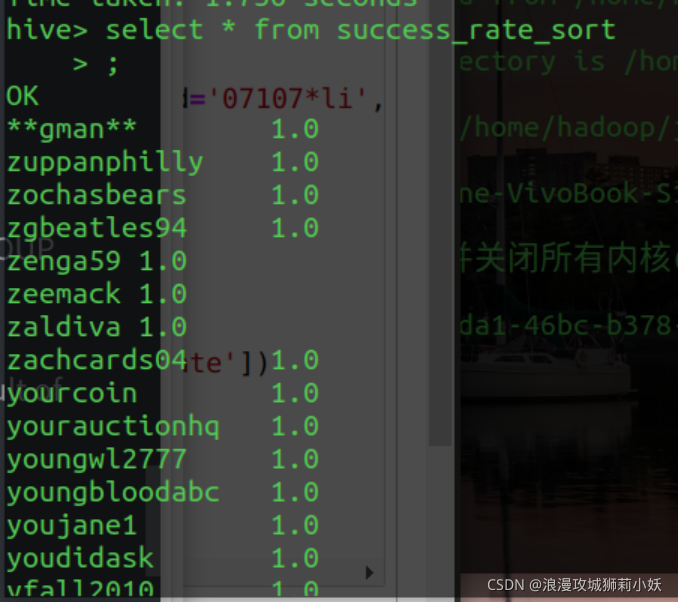
Task: Select the zuppanphilly username in output
Action: click(x=105, y=162)
